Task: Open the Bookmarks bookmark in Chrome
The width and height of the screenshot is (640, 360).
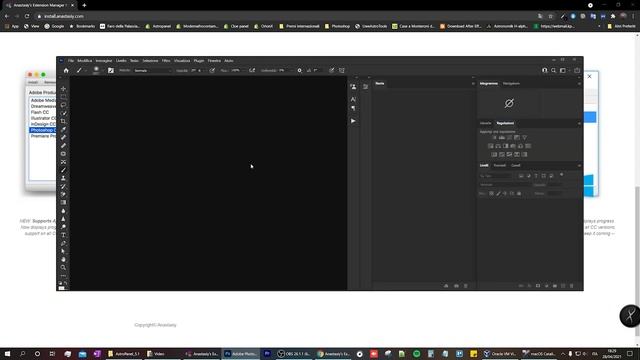Action: click(82, 26)
